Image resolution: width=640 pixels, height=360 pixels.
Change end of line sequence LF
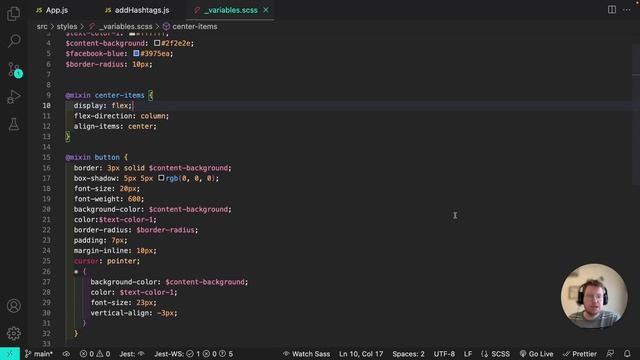[x=468, y=354]
